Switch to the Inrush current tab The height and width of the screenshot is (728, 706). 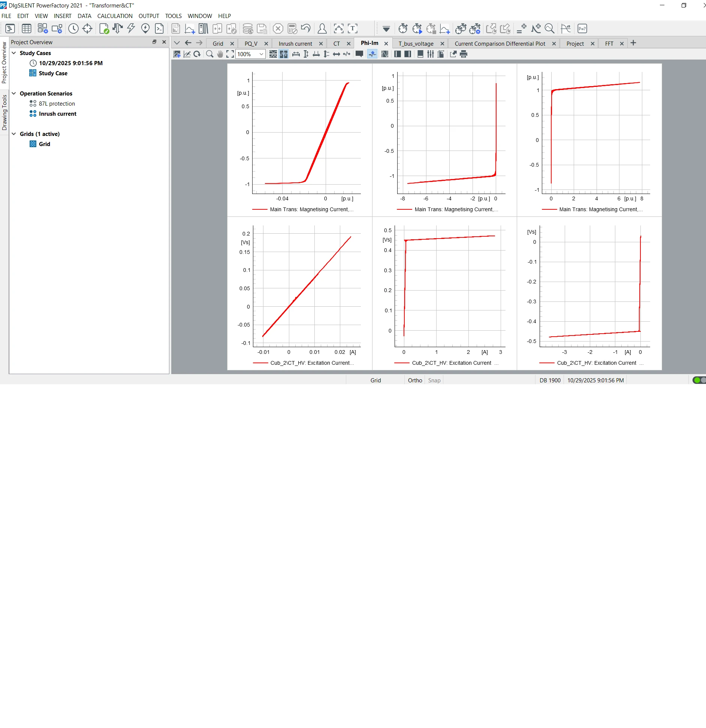(295, 44)
